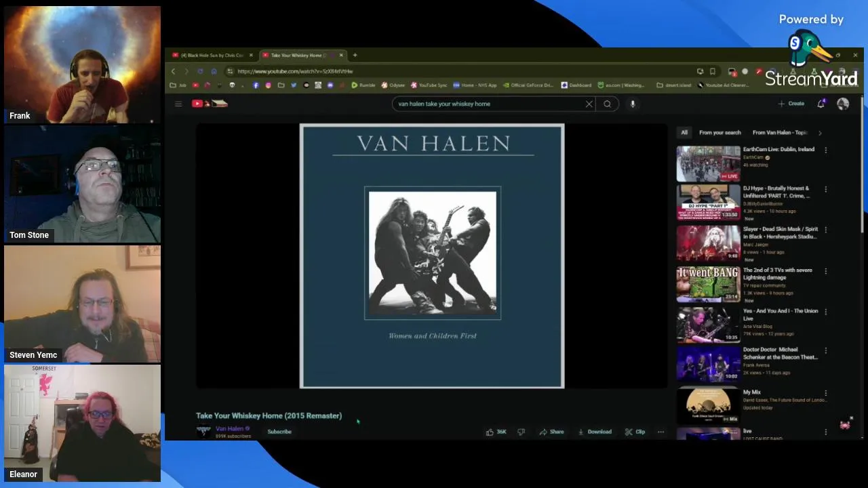Open the EarthCam Live Dublin thumbnail
The height and width of the screenshot is (488, 868).
pos(708,163)
